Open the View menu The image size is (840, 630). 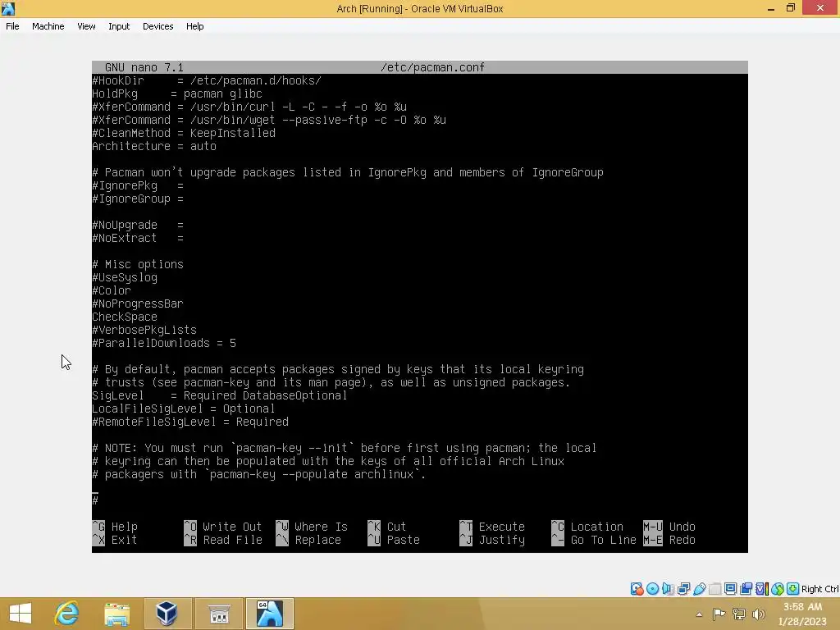pos(86,26)
